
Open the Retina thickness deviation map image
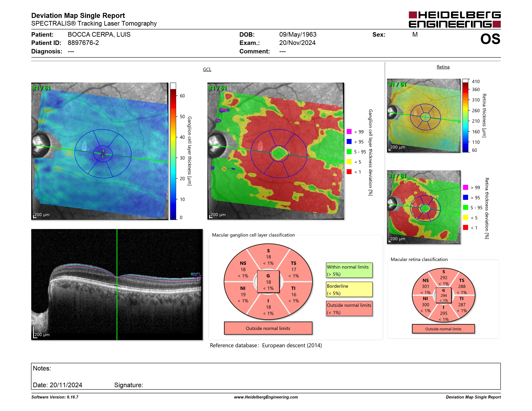tap(424, 207)
